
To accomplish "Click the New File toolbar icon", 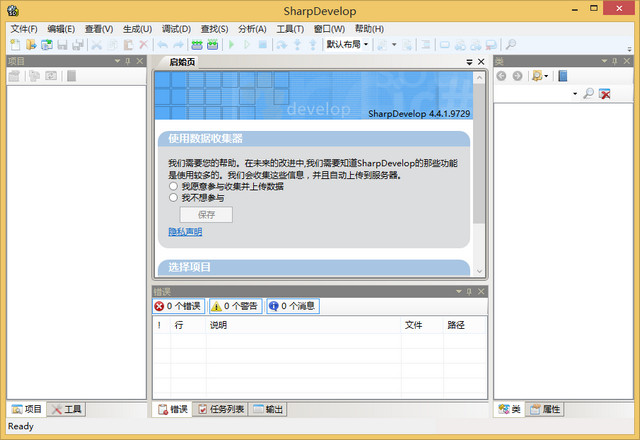I will click(16, 44).
